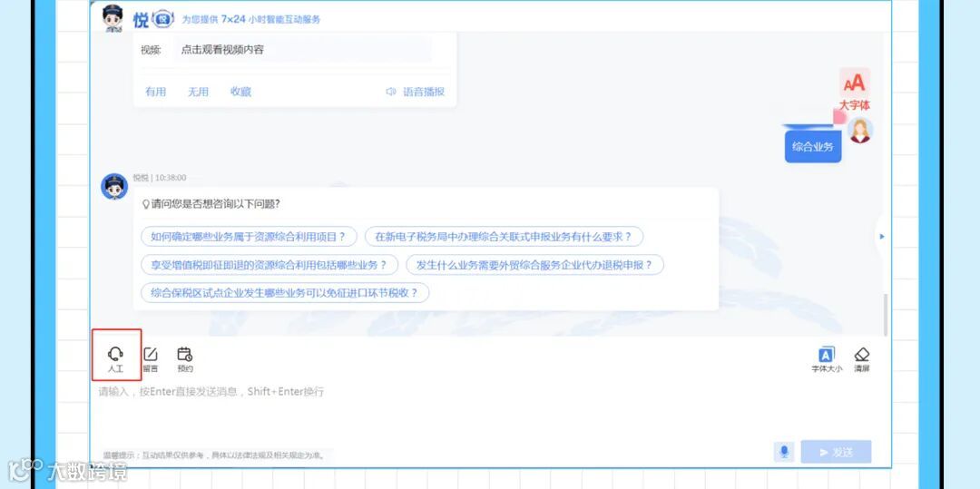This screenshot has width=980, height=489.
Task: Click the 温馨提示 disclaimer text
Action: coord(214,455)
